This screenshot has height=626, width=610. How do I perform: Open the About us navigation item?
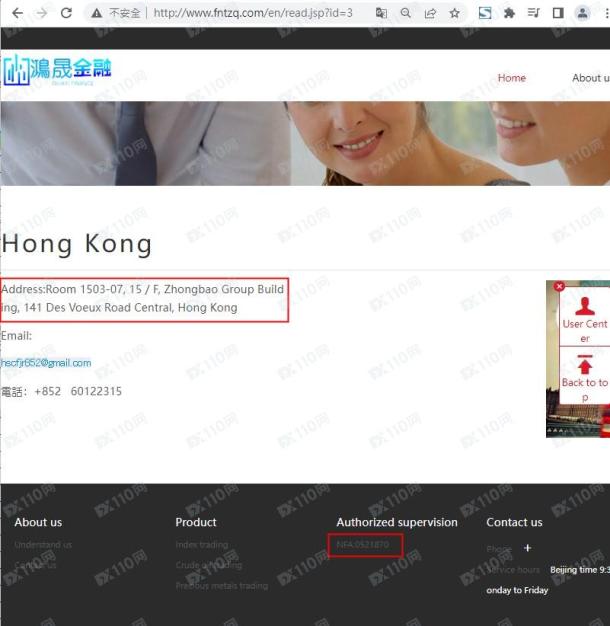click(591, 78)
